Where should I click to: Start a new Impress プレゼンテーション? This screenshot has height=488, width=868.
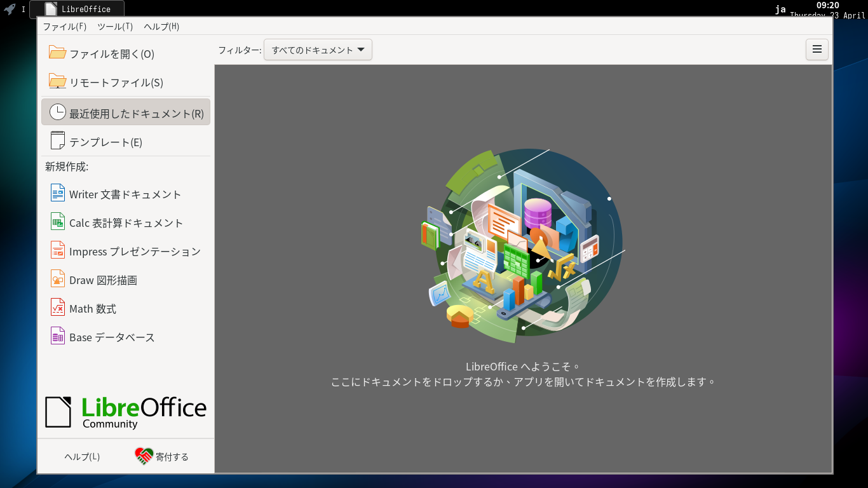[126, 252]
